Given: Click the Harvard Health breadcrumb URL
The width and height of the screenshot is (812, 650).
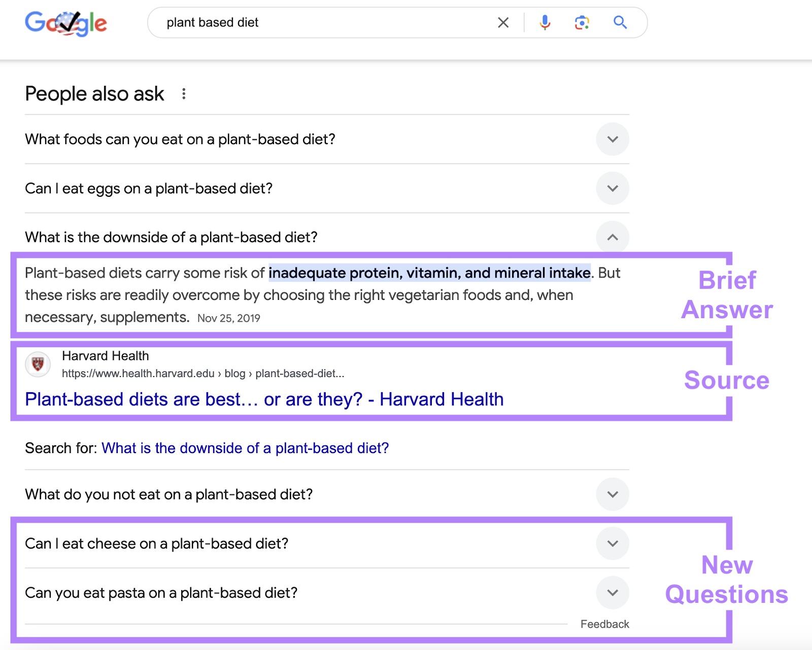Looking at the screenshot, I should coord(202,373).
